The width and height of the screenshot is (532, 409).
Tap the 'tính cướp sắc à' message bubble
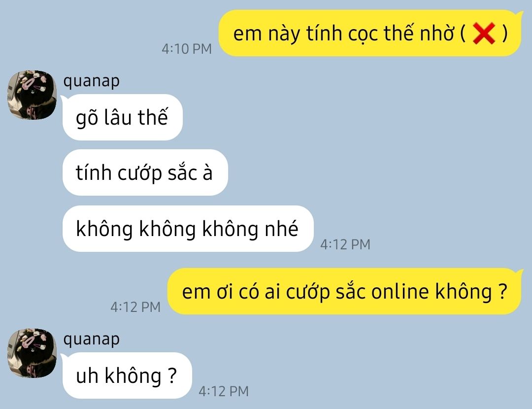tap(145, 172)
